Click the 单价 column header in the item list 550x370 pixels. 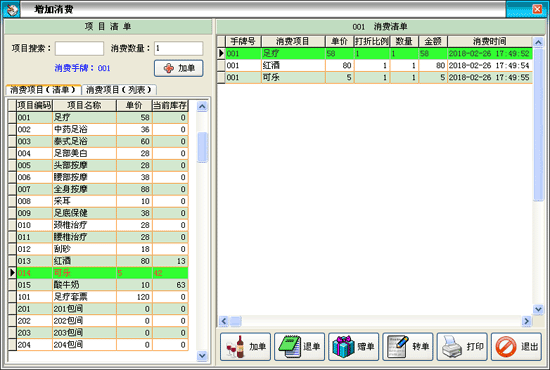pyautogui.click(x=134, y=105)
